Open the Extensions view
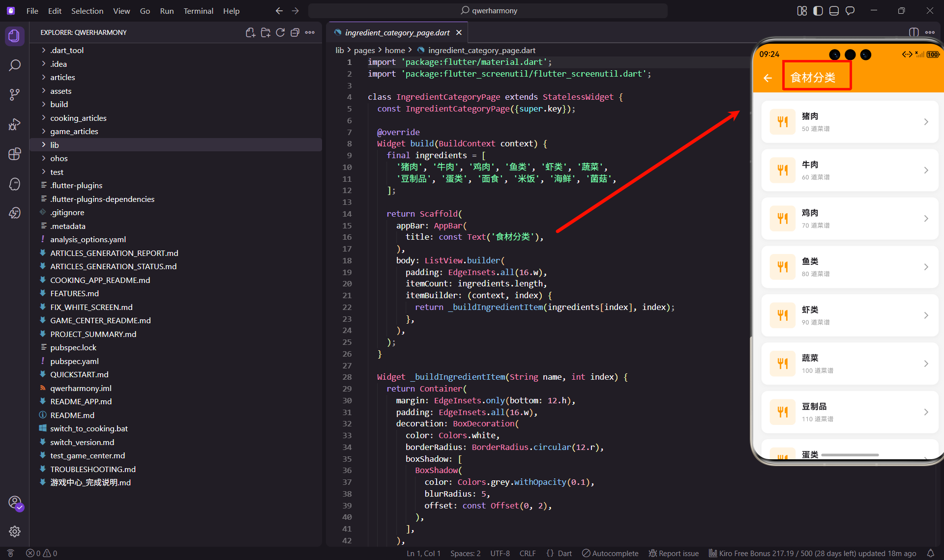Screen dimensions: 944x560 point(15,154)
